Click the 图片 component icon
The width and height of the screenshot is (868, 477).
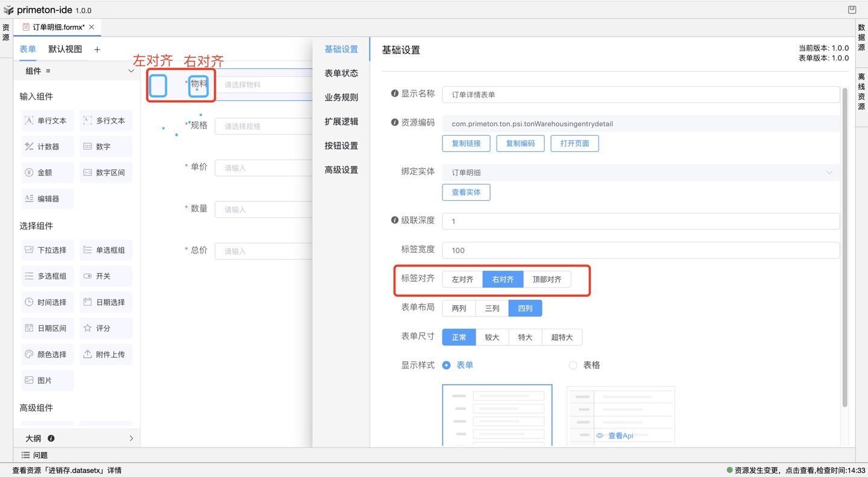pos(29,381)
